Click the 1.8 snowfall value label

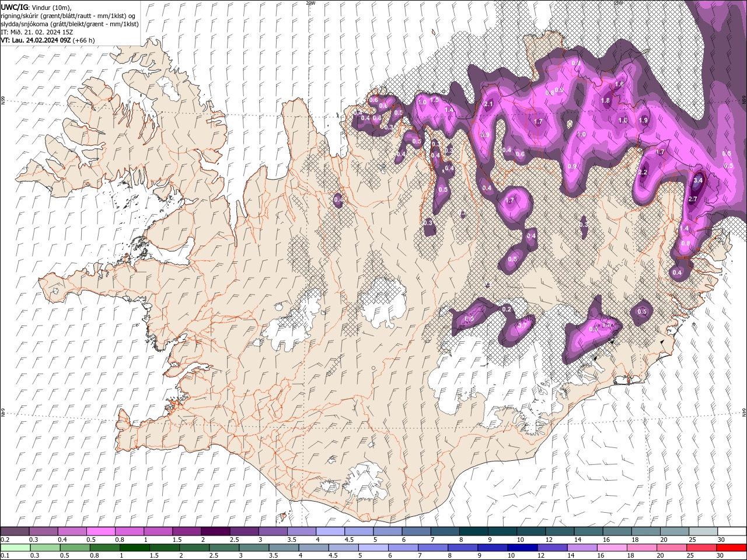coord(605,101)
